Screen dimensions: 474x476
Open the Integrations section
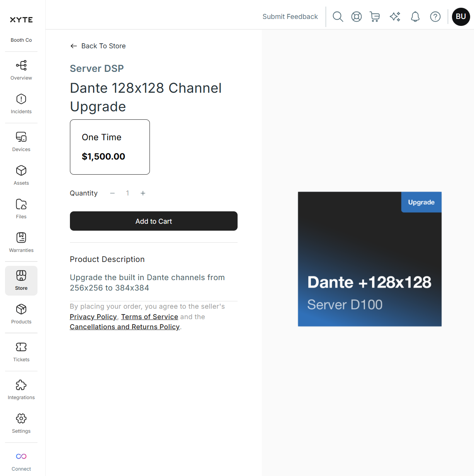[x=21, y=390]
